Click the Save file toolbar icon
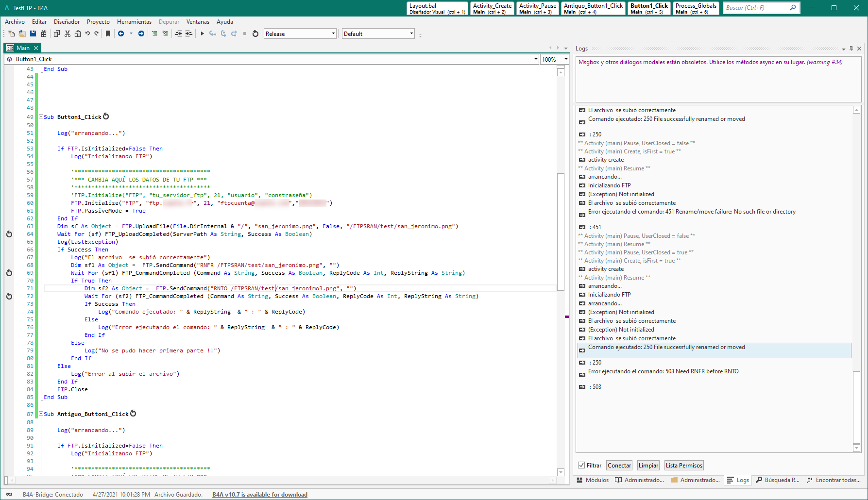 pyautogui.click(x=33, y=33)
